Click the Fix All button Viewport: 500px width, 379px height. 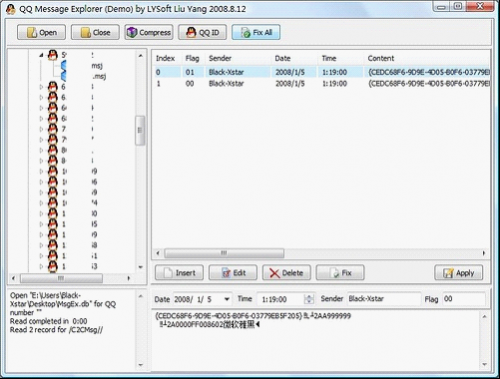[x=256, y=32]
